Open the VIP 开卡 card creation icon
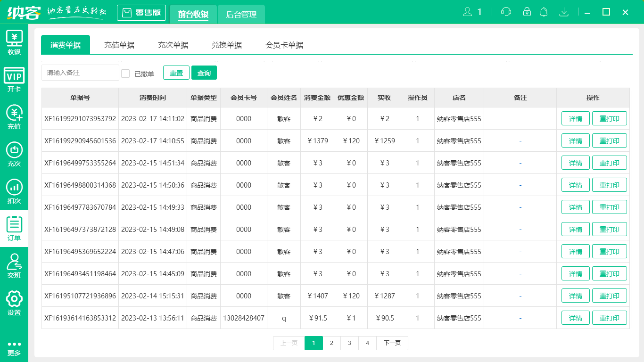644x362 pixels. click(14, 79)
